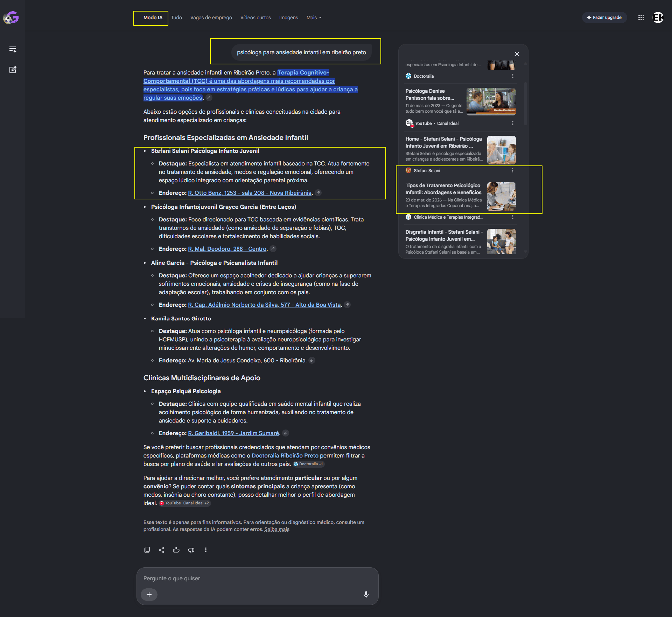Activate microphone voice input
This screenshot has height=617, width=672.
366,594
